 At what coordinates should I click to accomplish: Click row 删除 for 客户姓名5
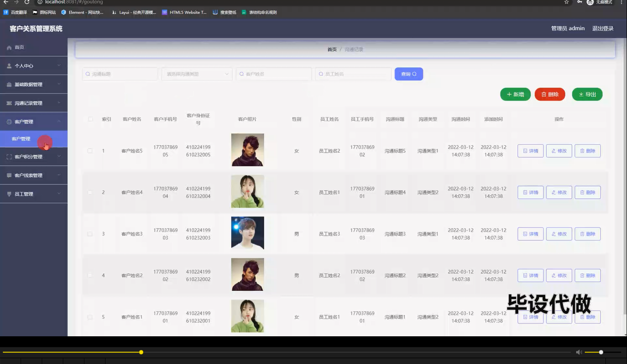click(x=588, y=151)
